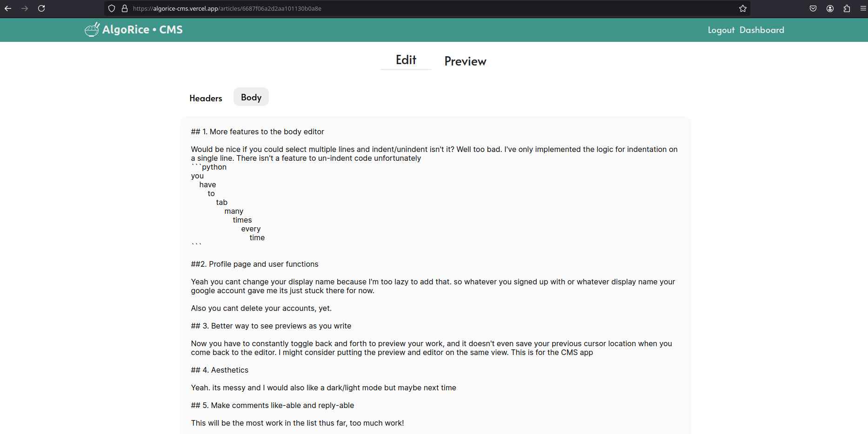Click the browser forward arrow

tap(25, 8)
